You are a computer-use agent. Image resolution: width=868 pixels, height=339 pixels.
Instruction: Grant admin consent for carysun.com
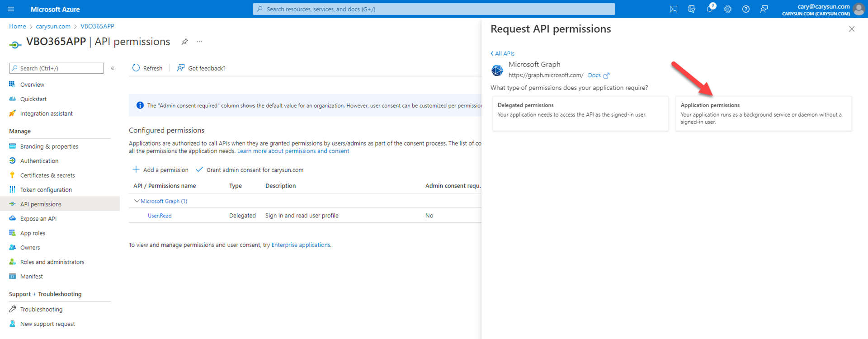tap(250, 170)
